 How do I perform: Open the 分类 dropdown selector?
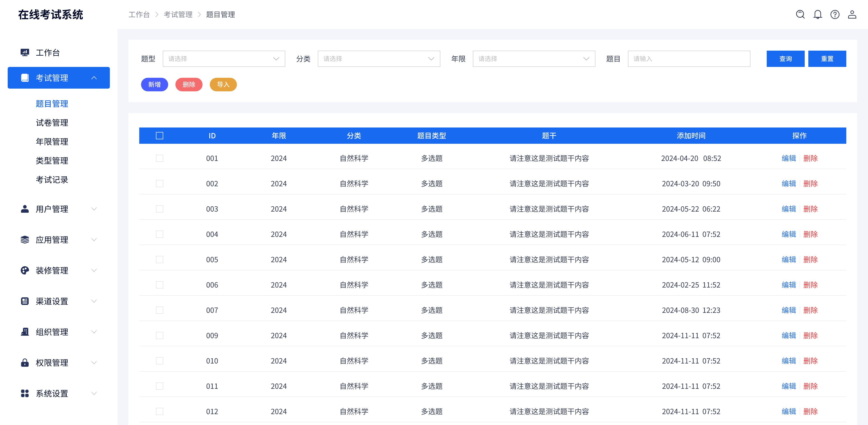point(378,59)
